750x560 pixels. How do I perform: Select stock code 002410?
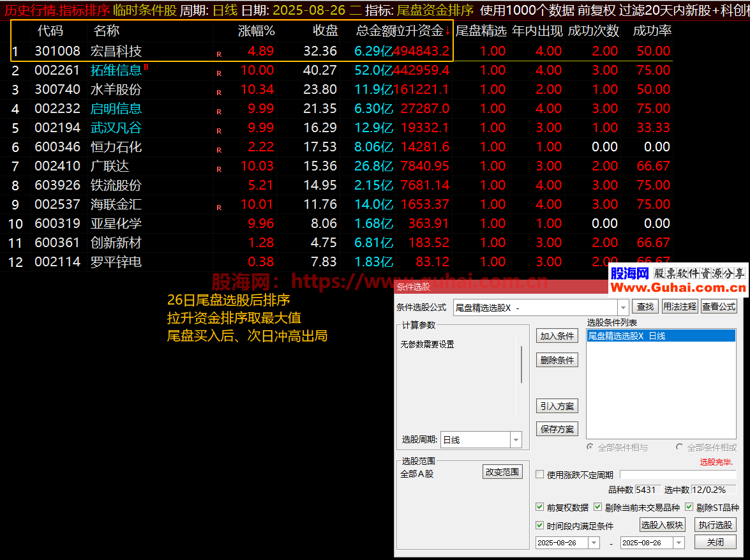(57, 165)
